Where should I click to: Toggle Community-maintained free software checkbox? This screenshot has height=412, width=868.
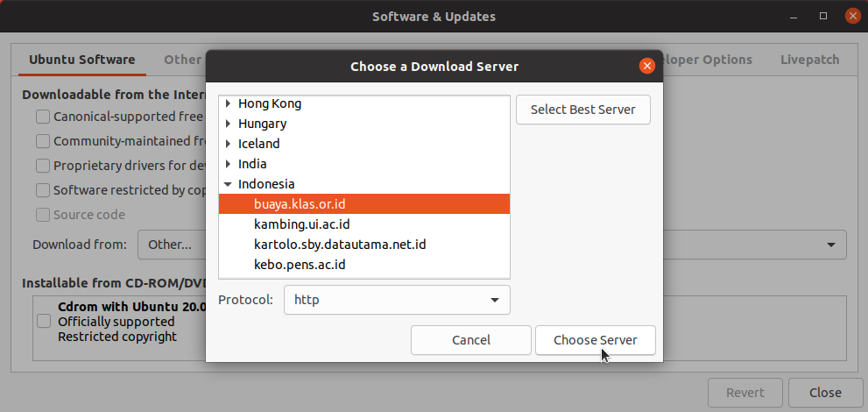click(43, 141)
